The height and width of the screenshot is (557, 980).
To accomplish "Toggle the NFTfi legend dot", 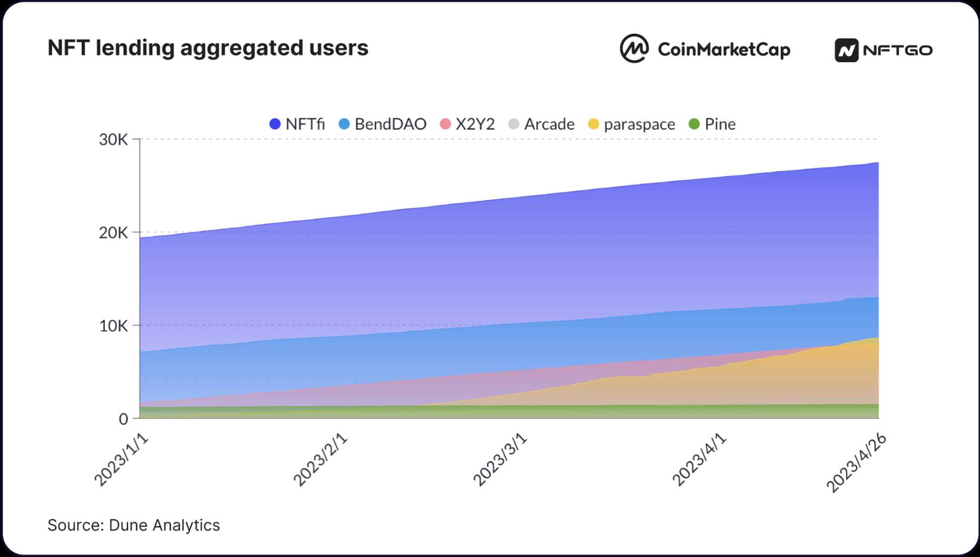I will [x=275, y=124].
